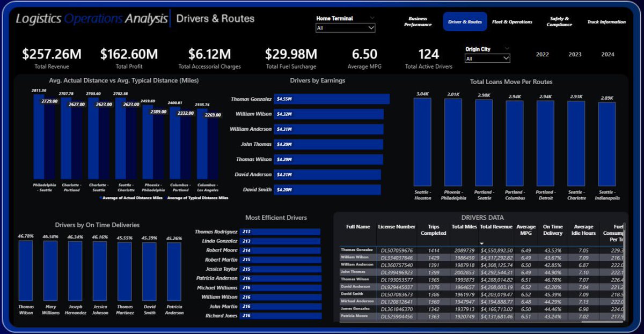The height and width of the screenshot is (334, 644).
Task: Click the Total Profit $162.60M card
Action: click(x=129, y=58)
